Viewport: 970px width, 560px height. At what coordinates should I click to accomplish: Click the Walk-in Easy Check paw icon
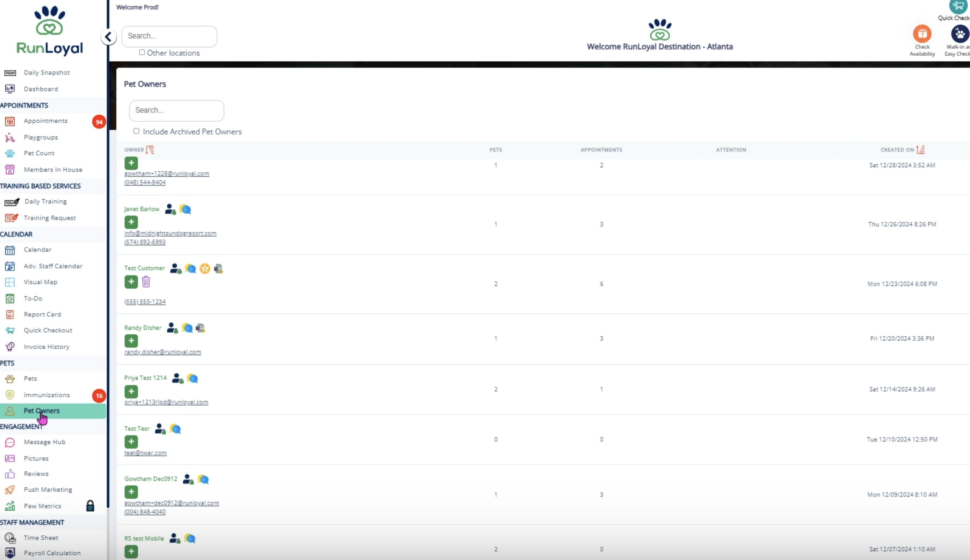pos(960,34)
